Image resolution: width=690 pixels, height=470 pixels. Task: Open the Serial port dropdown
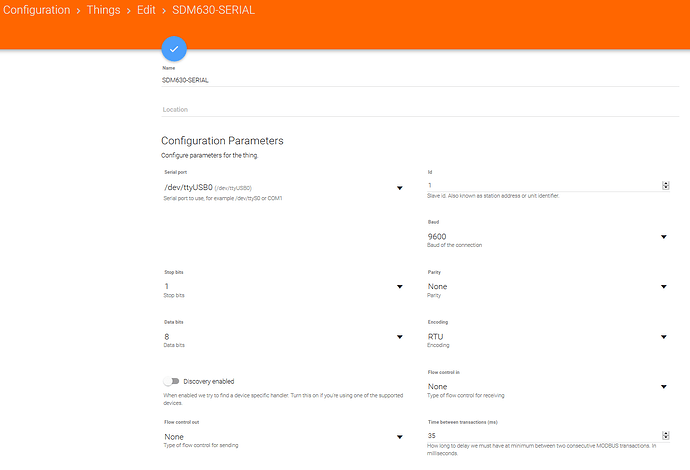[282, 187]
